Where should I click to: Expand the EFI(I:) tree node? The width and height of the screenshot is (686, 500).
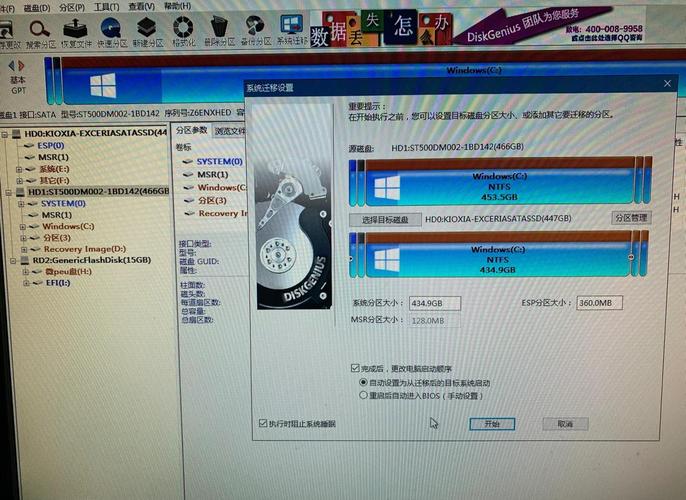[x=26, y=283]
